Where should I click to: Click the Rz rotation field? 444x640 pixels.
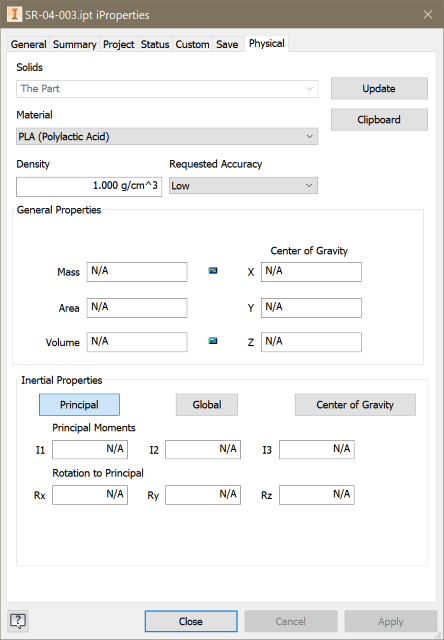click(x=317, y=495)
